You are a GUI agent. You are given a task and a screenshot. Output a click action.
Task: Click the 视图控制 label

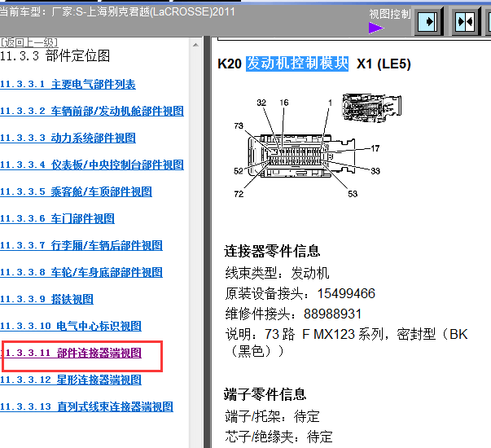click(389, 14)
